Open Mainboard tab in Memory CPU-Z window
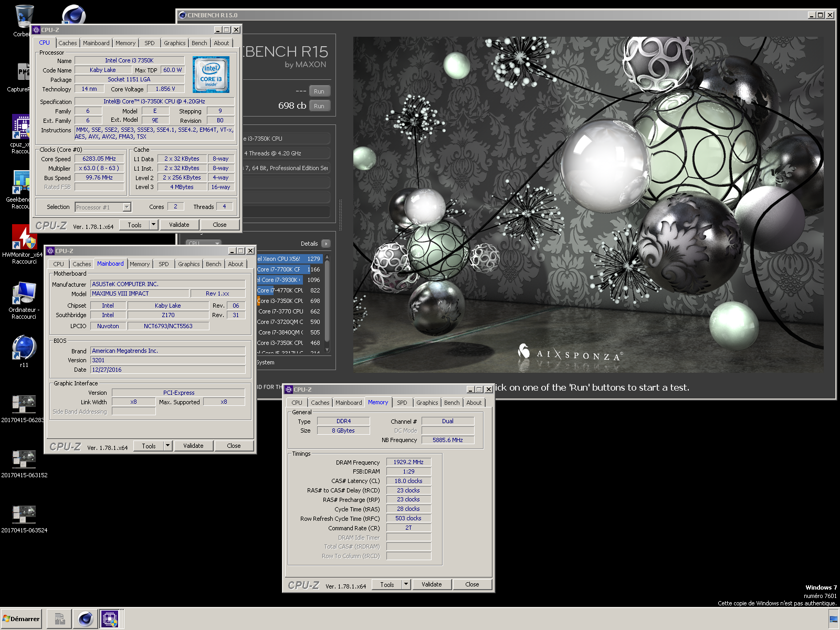This screenshot has width=840, height=630. [349, 403]
